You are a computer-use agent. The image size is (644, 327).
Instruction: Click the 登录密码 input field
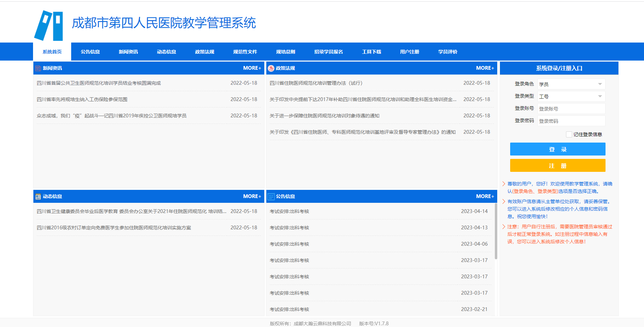pyautogui.click(x=571, y=121)
